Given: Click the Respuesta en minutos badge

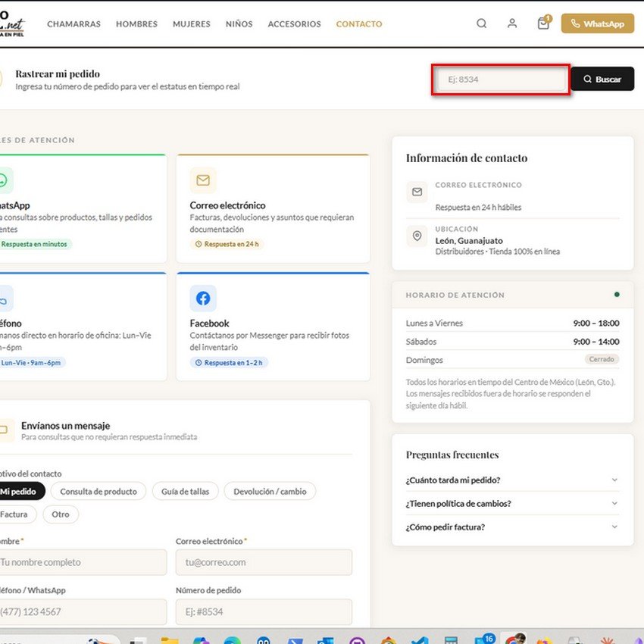Looking at the screenshot, I should 35,244.
